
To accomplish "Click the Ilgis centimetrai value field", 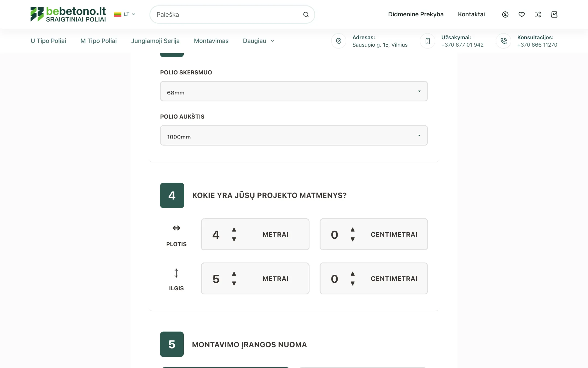I will tap(334, 279).
